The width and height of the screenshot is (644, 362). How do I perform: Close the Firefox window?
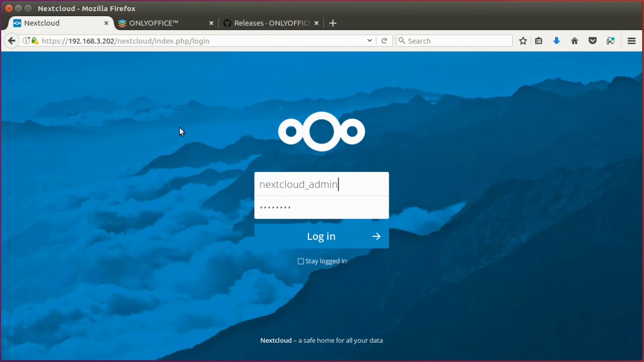click(9, 9)
